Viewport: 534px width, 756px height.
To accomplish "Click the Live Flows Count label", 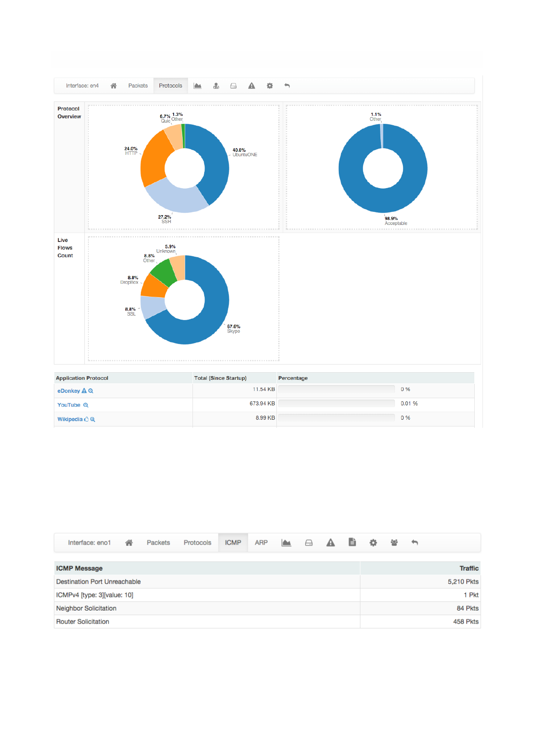I will coord(65,248).
